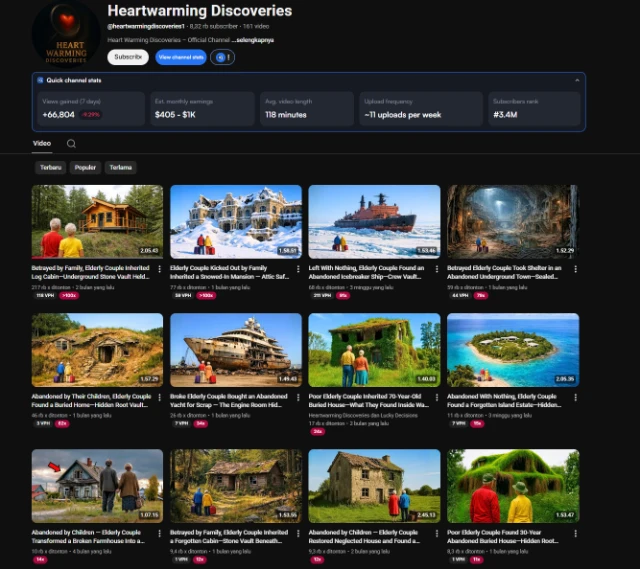
Task: Open three-dot menu of Icebreaker Ship video
Action: coord(434,268)
